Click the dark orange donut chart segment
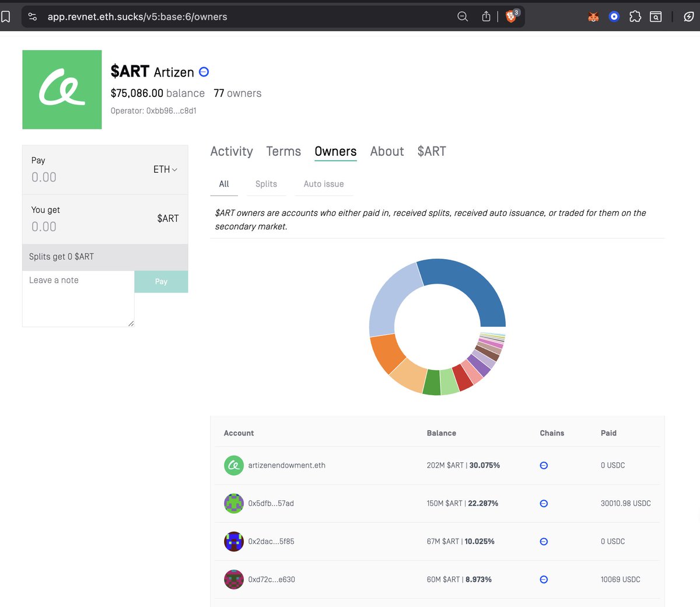The image size is (700, 607). coord(386,352)
